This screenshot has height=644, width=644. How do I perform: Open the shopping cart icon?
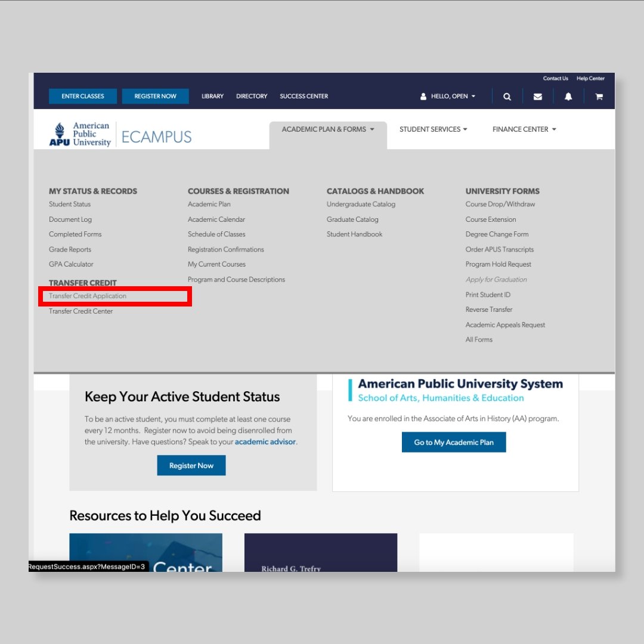coord(599,97)
